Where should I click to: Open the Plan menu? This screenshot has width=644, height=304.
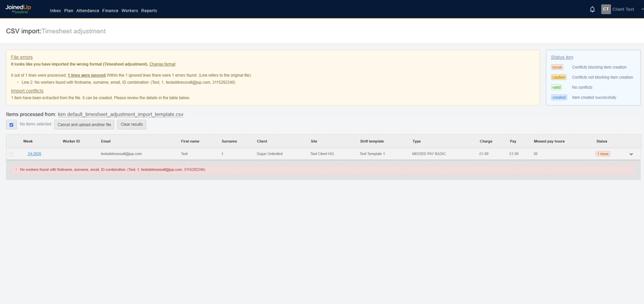click(x=69, y=11)
